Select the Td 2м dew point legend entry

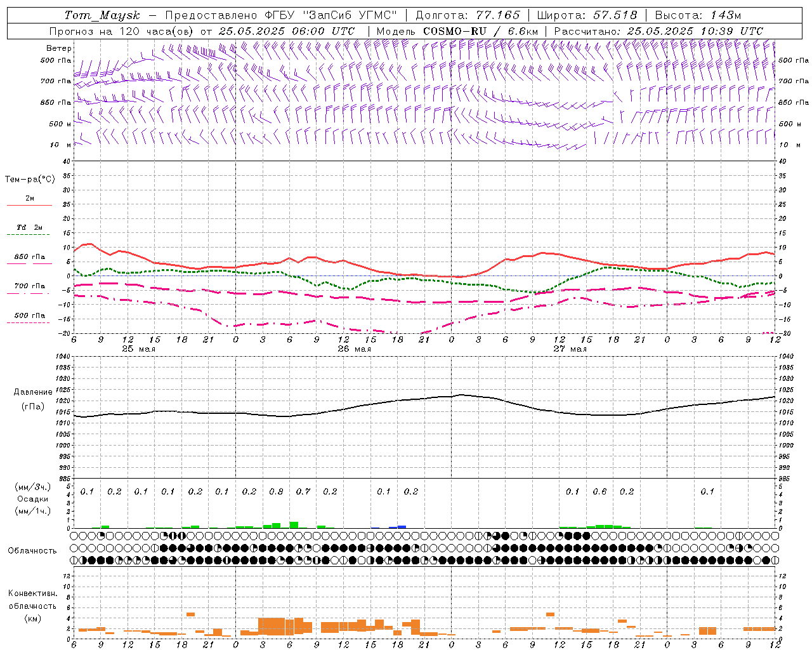coord(30,227)
